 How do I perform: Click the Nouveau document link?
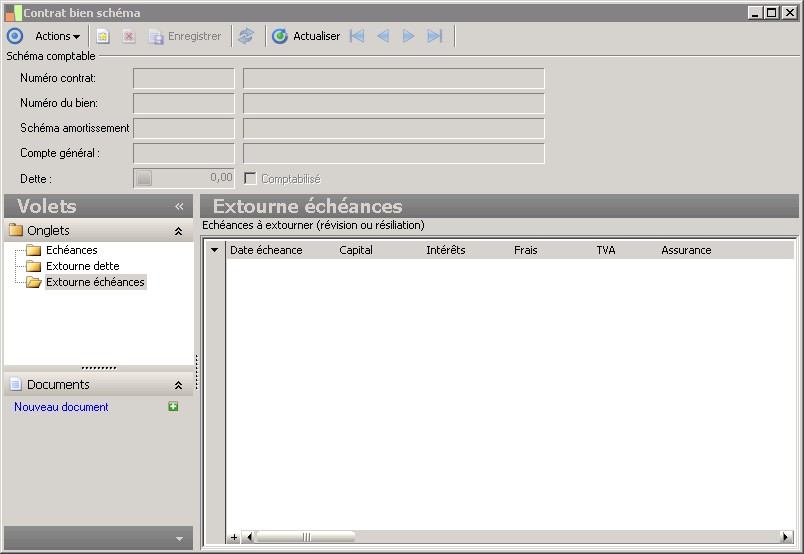(x=61, y=407)
